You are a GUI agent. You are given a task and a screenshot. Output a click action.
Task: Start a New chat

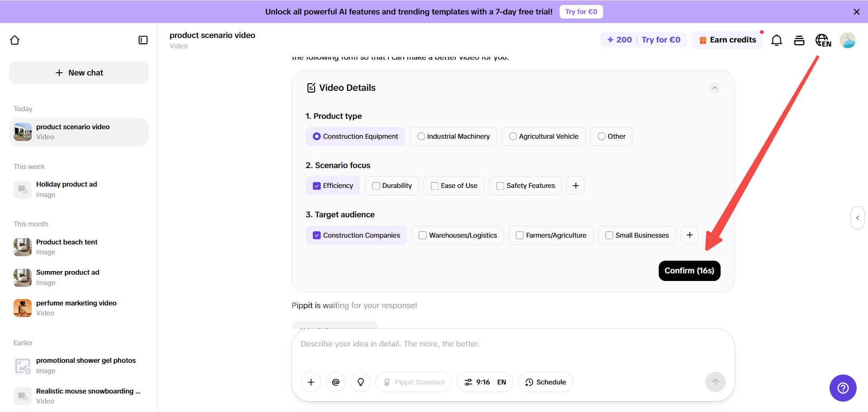tap(79, 73)
